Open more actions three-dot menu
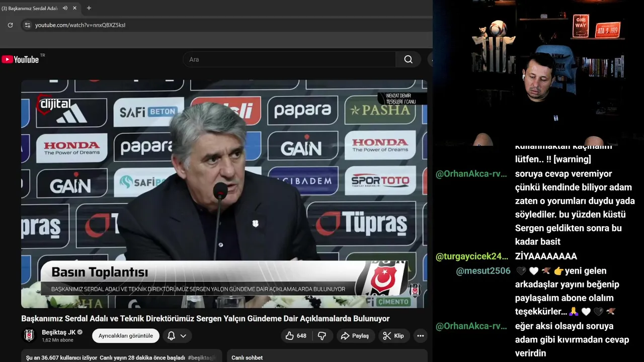This screenshot has width=644, height=362. pos(421,336)
